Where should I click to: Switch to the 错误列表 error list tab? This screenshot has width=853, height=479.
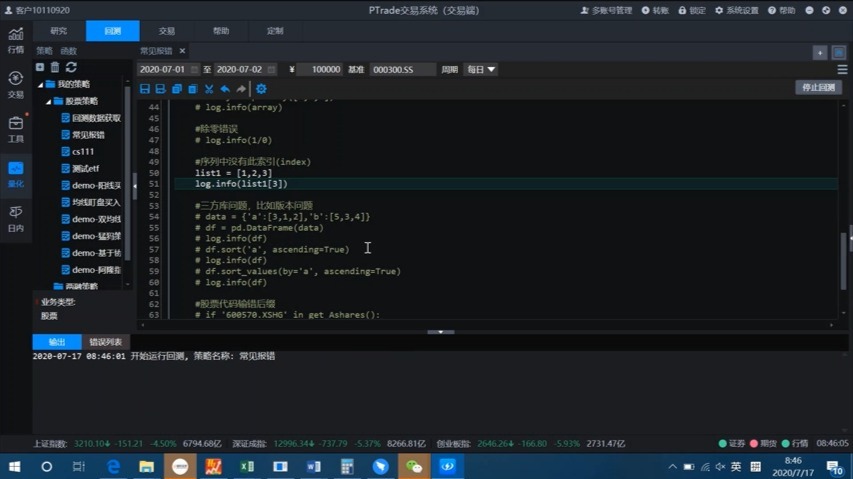tap(106, 342)
